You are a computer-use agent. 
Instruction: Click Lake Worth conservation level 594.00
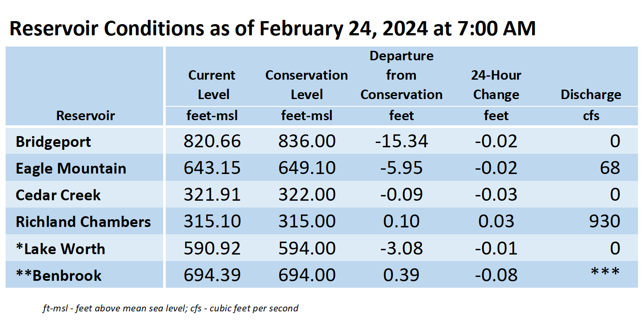pos(307,248)
